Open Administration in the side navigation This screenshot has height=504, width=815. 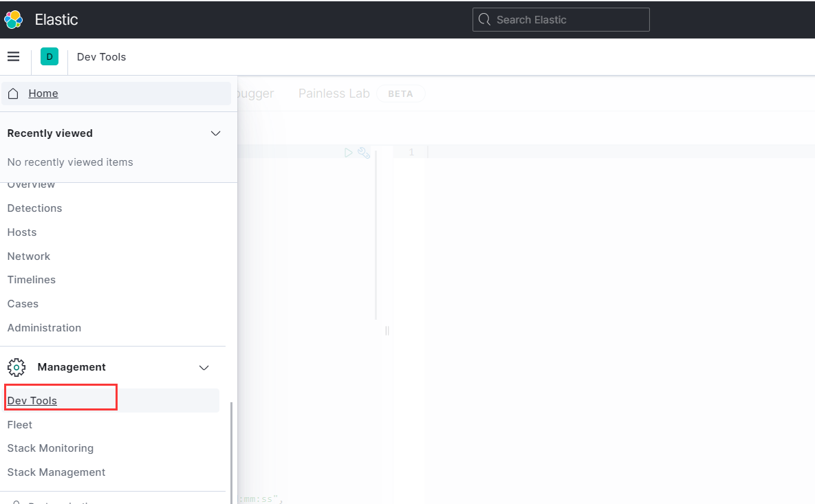click(x=44, y=328)
